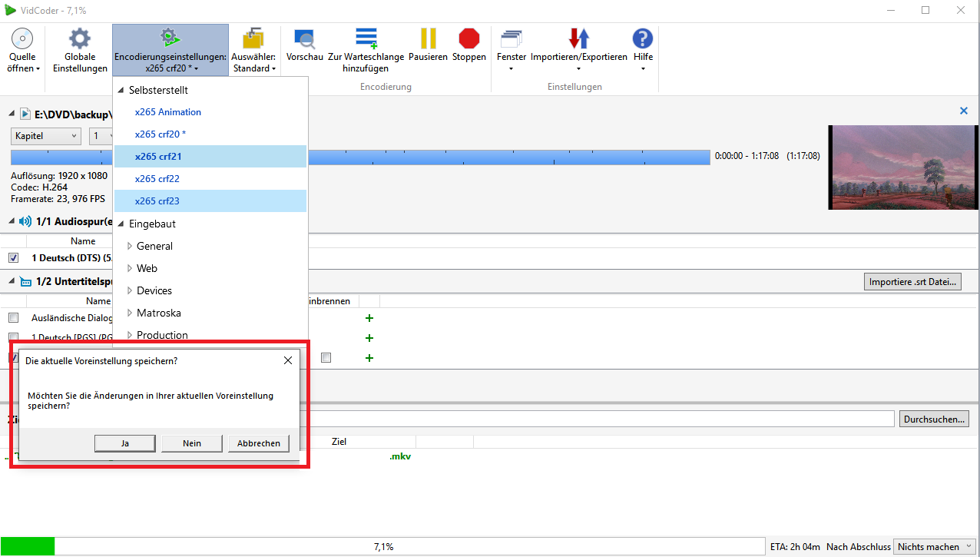Open a source via Quelle öffnen
Viewport: 980px width, 557px height.
(x=22, y=48)
